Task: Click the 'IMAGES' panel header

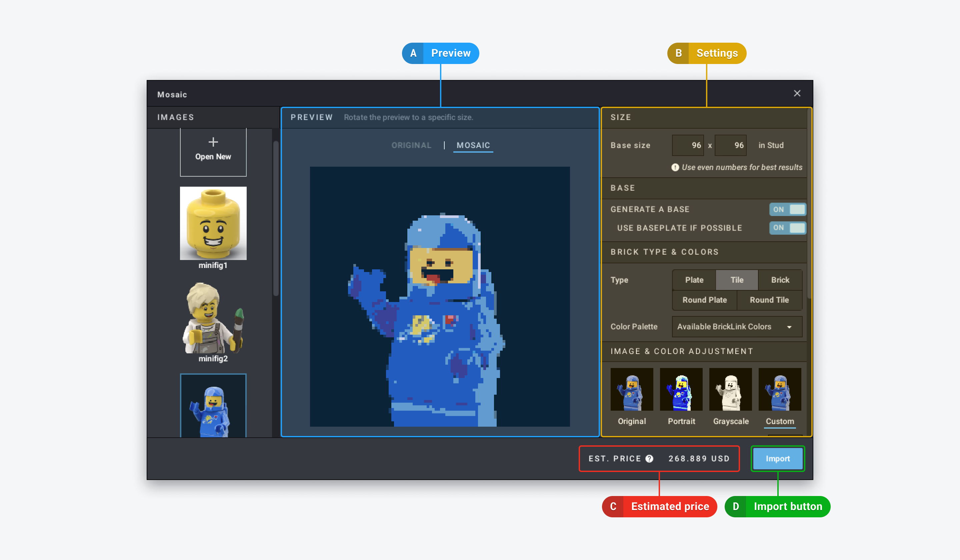Action: (176, 117)
